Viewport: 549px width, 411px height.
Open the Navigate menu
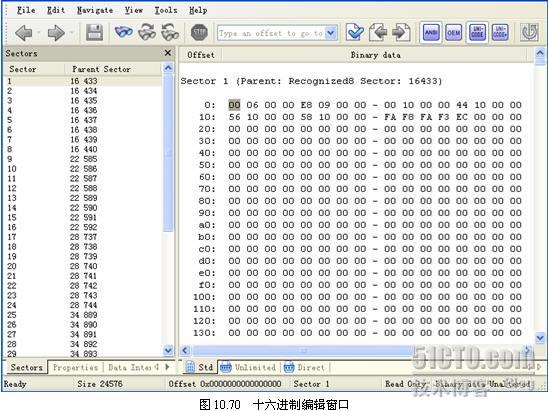coord(95,11)
